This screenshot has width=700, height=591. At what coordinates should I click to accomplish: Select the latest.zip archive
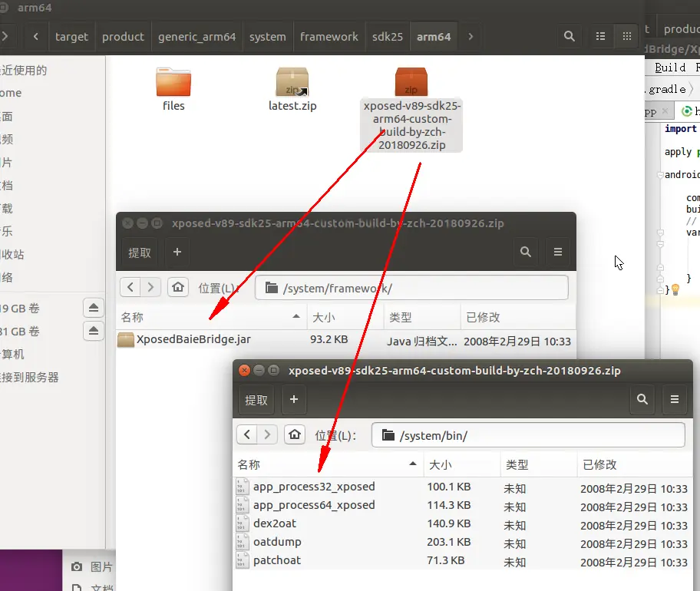[x=292, y=89]
